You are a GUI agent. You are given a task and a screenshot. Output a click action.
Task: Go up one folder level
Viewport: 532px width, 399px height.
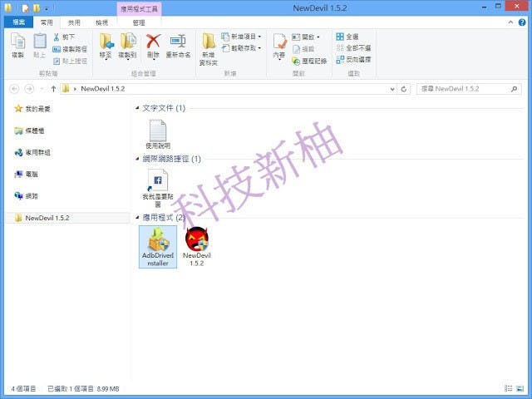(53, 89)
